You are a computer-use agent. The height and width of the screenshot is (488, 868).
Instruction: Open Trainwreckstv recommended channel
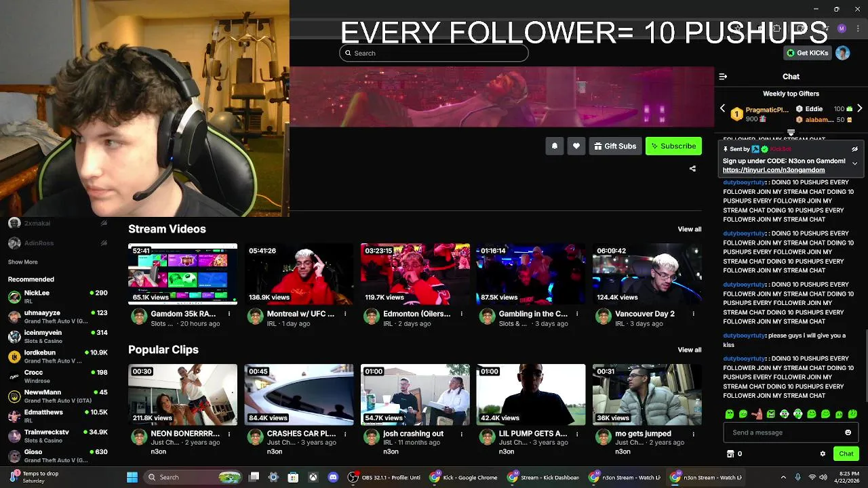(58, 436)
